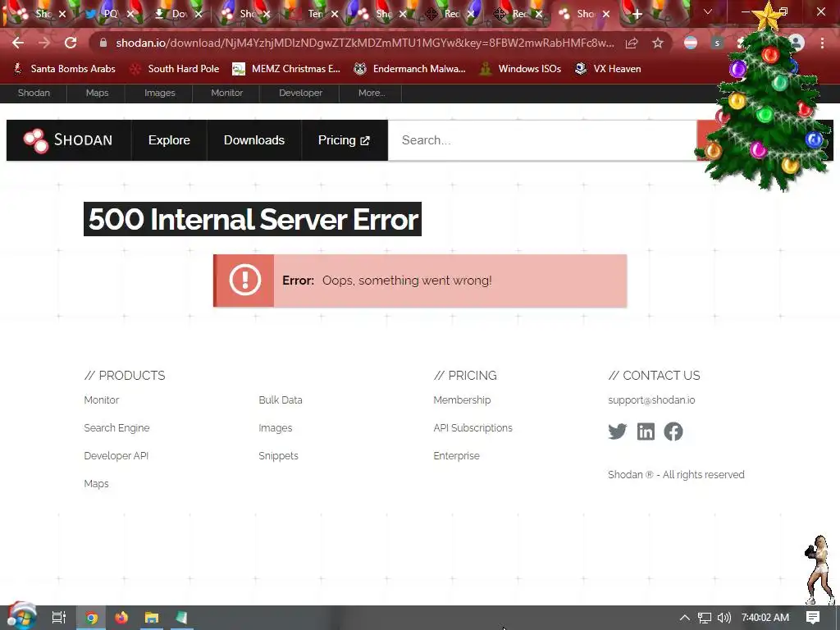Open the VX Heaven bookmark
840x630 pixels.
608,69
